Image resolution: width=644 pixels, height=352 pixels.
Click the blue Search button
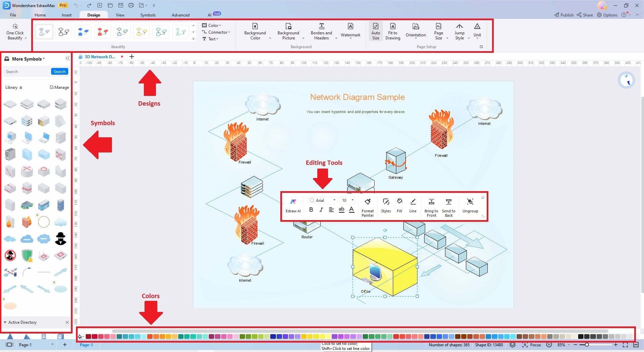pos(59,71)
